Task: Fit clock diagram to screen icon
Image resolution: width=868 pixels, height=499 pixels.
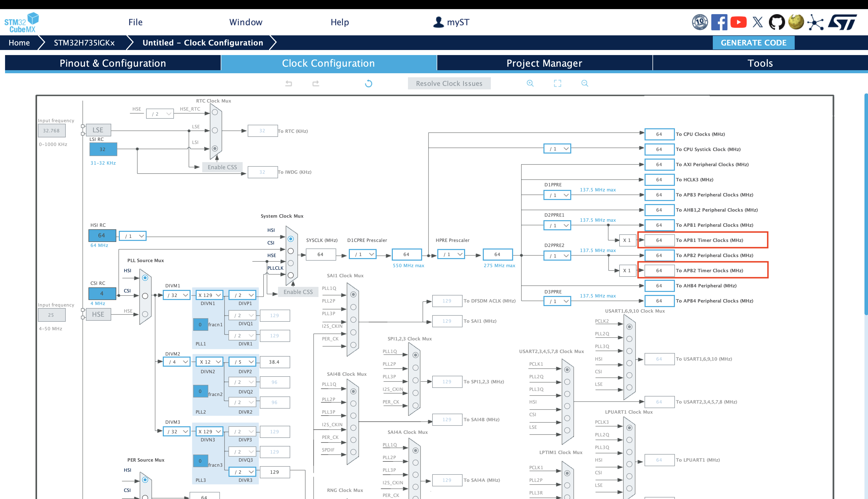Action: coord(558,83)
